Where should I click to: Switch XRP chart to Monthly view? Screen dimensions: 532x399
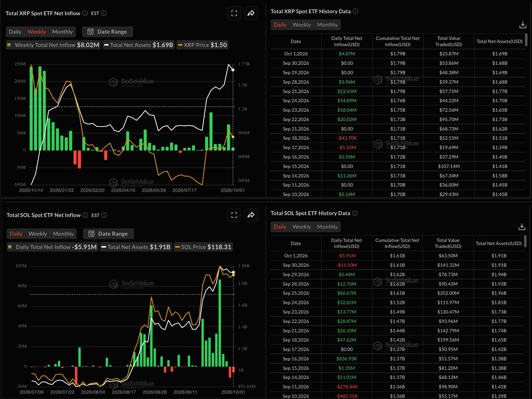(62, 32)
